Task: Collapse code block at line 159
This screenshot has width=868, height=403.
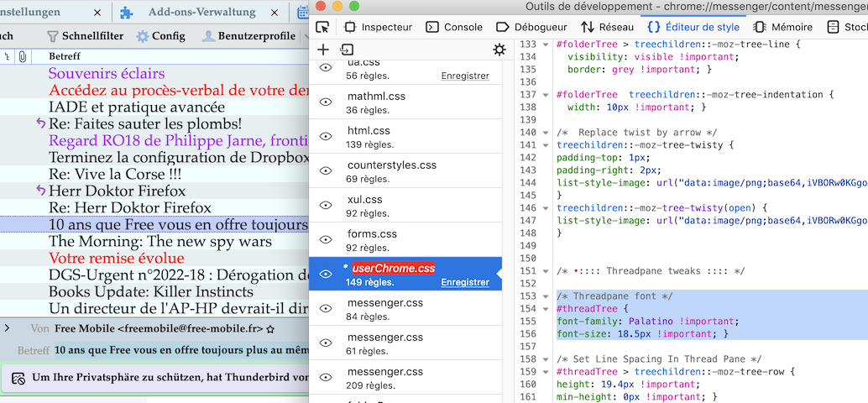Action: 547,372
